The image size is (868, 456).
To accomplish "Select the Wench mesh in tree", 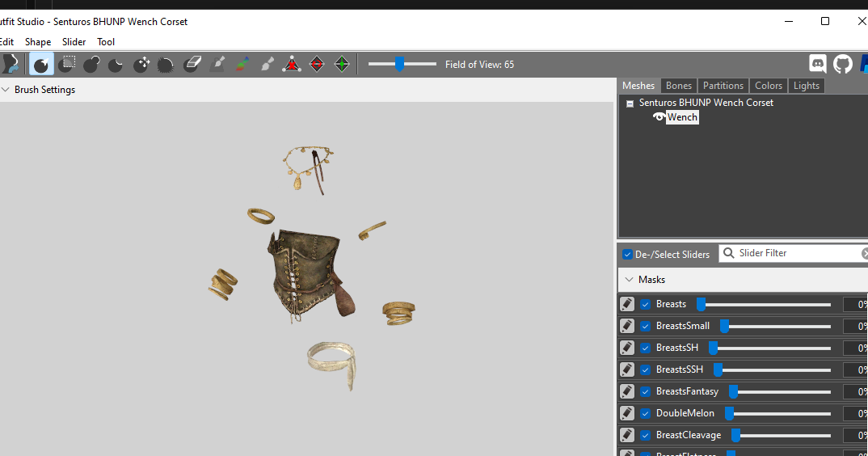I will tap(682, 117).
